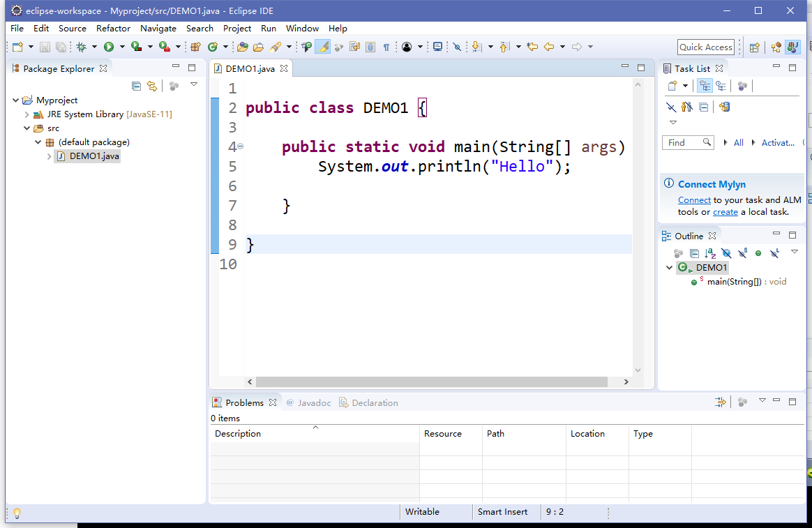Toggle Hide Static Members in Outline

[743, 253]
